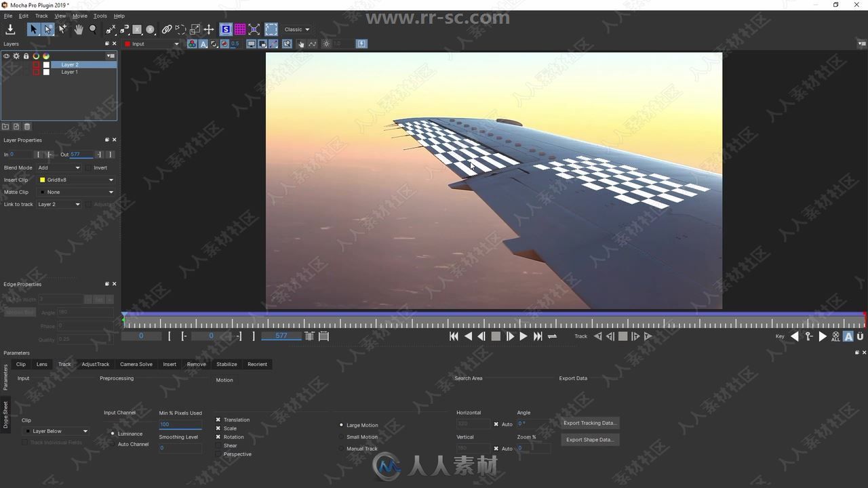Open the Classic workspace dropdown
The height and width of the screenshot is (488, 868).
pyautogui.click(x=297, y=29)
